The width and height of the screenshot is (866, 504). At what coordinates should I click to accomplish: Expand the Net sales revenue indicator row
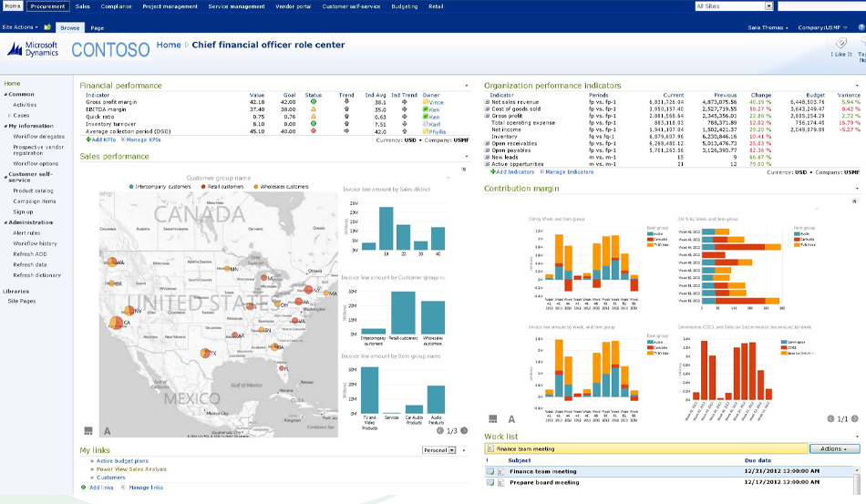[487, 102]
